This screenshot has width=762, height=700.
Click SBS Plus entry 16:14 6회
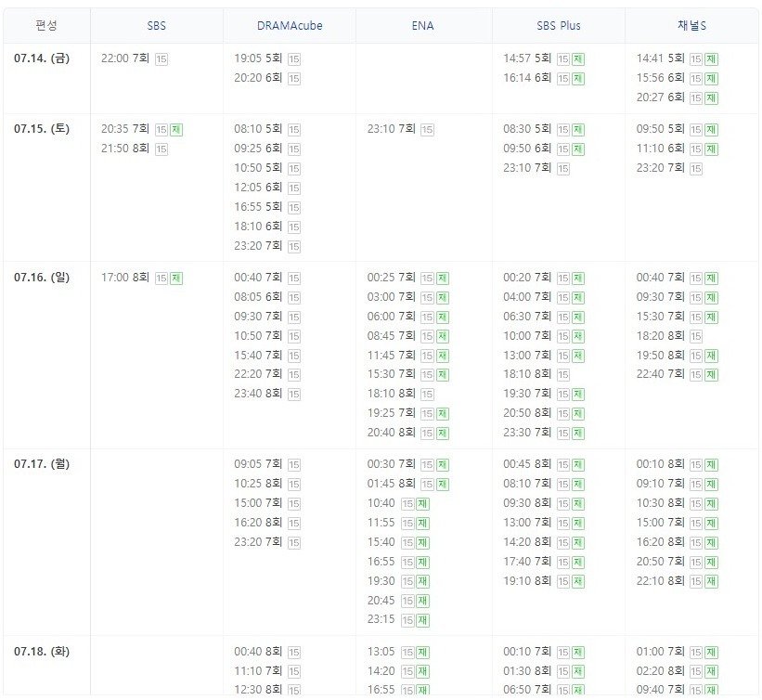tap(527, 78)
